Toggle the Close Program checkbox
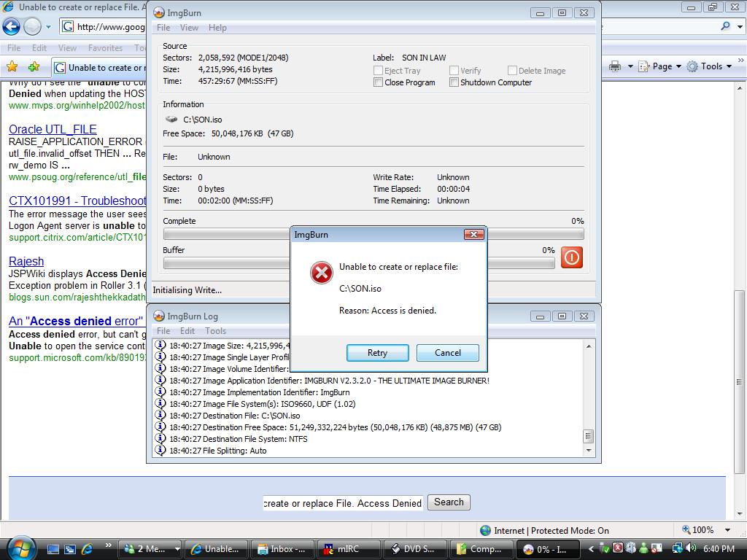Screen dimensions: 747x560 click(x=379, y=82)
